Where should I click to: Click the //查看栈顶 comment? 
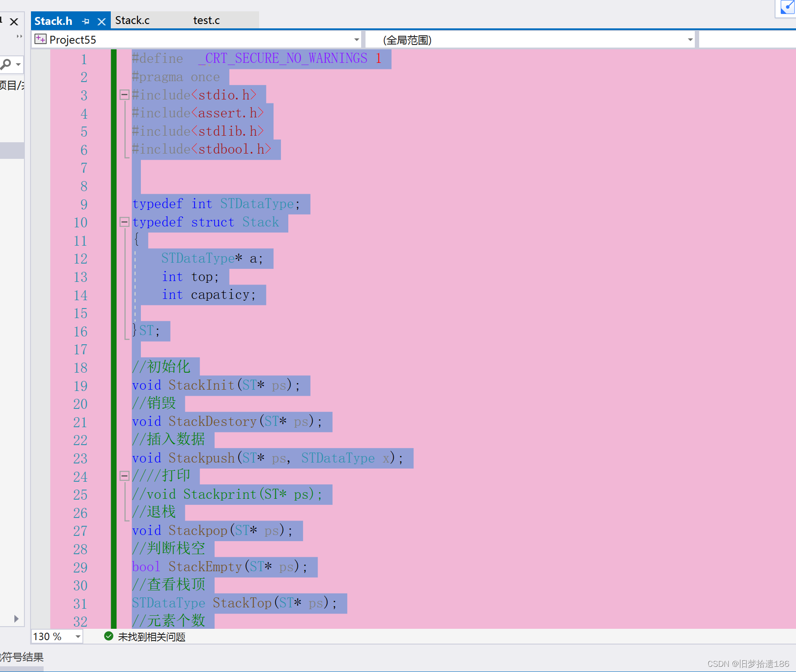169,584
